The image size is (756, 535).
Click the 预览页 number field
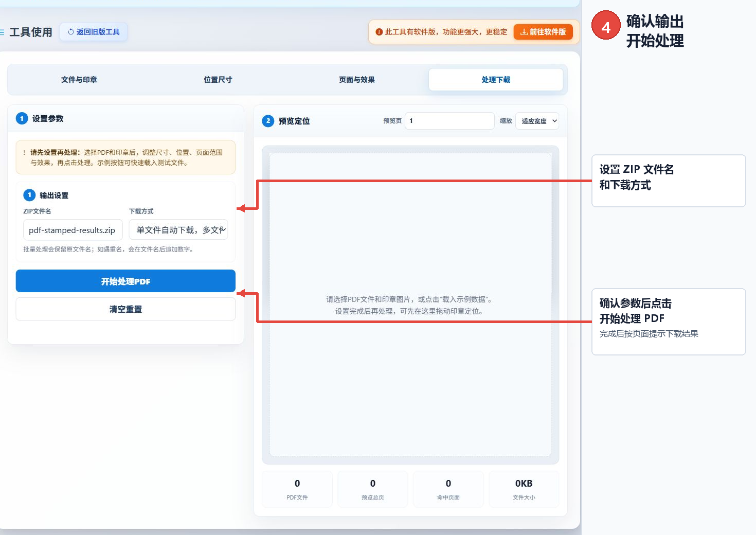pos(449,121)
